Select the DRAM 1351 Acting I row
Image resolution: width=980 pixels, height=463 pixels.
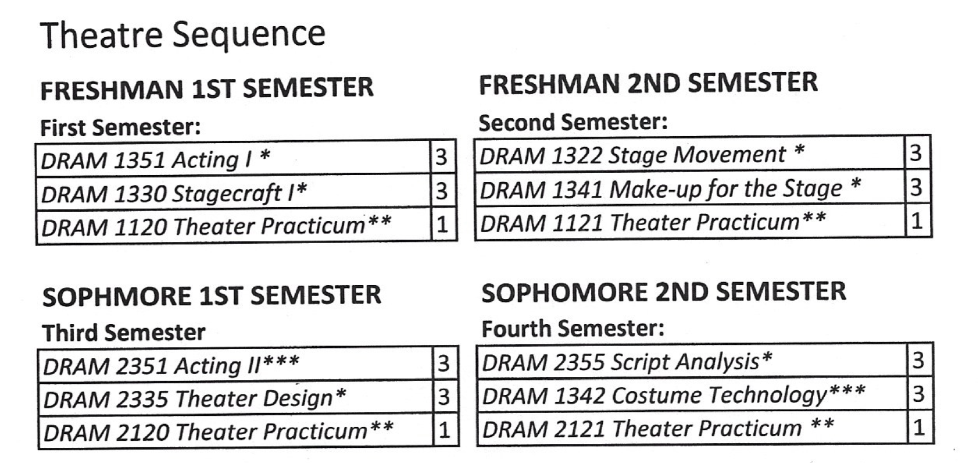246,158
